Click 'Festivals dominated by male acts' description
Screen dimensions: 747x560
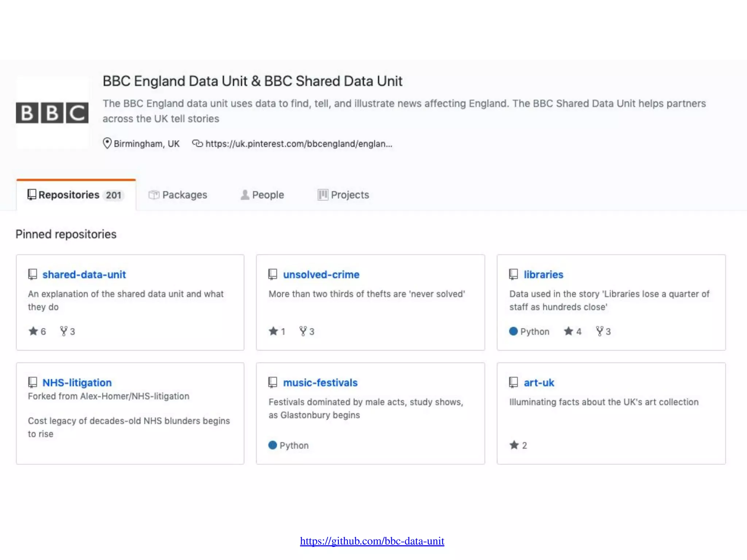click(x=366, y=408)
